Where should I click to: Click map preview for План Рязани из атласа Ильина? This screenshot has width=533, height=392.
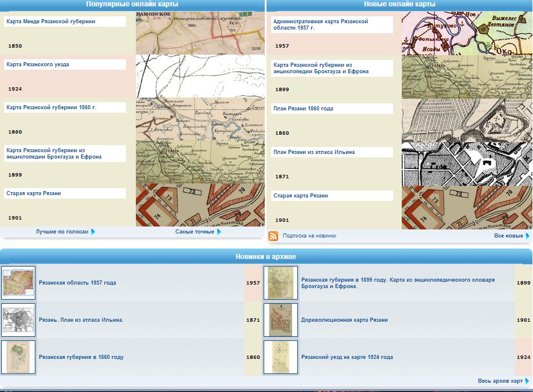coord(467,164)
